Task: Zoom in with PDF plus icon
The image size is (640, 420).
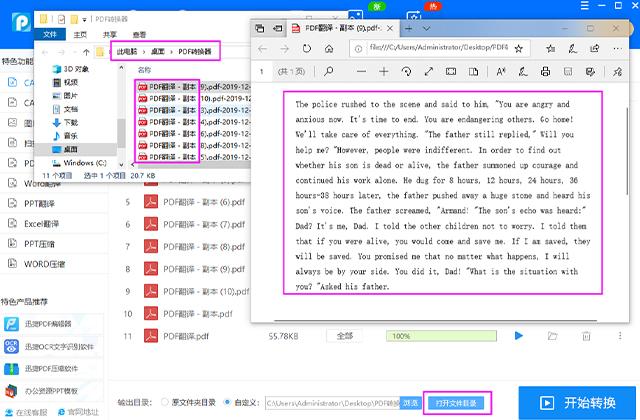Action: pyautogui.click(x=384, y=72)
